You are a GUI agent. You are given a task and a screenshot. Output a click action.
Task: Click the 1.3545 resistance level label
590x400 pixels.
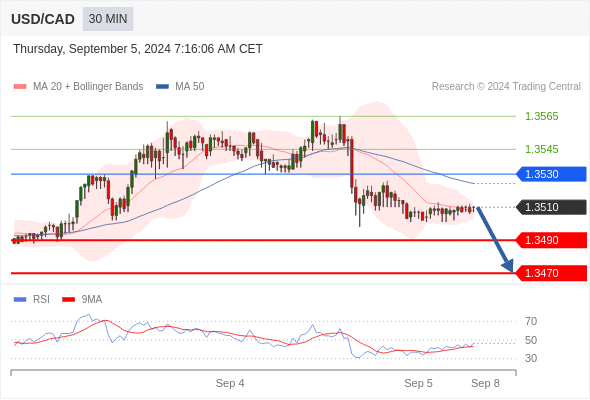tap(541, 149)
